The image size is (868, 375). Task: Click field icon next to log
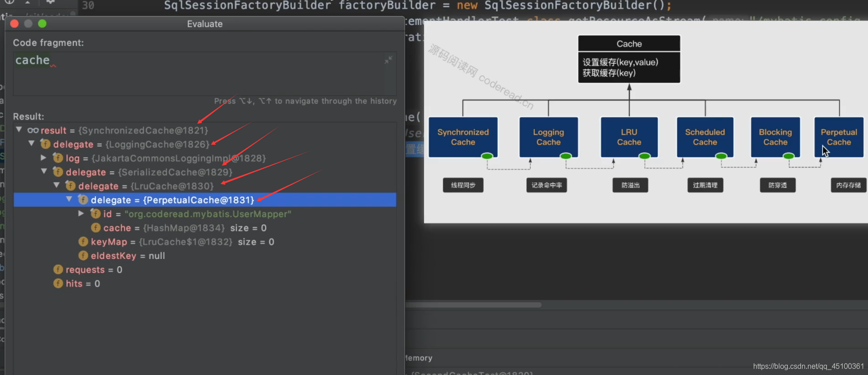pos(58,158)
